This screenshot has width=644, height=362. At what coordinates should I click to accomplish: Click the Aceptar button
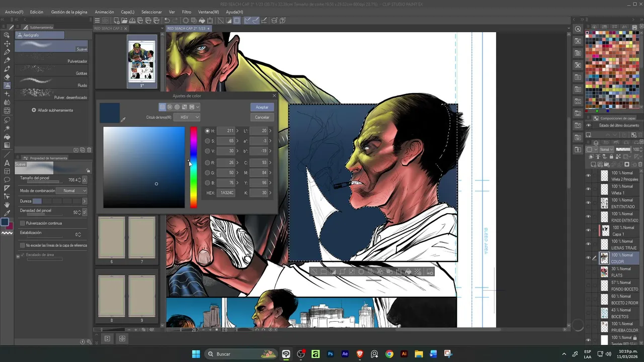262,107
